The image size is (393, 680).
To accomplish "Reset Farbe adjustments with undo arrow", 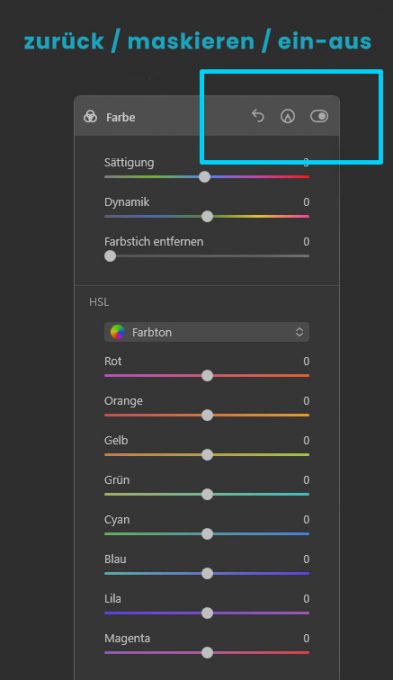I will coord(258,116).
